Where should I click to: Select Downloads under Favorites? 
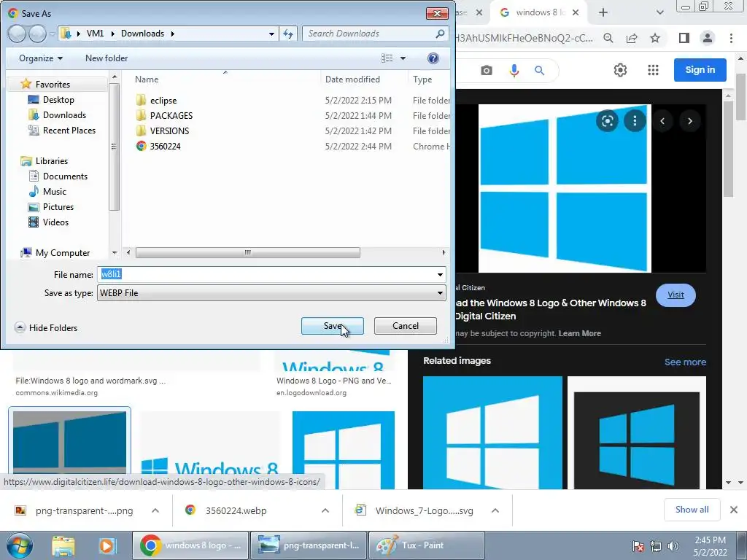[x=64, y=114]
